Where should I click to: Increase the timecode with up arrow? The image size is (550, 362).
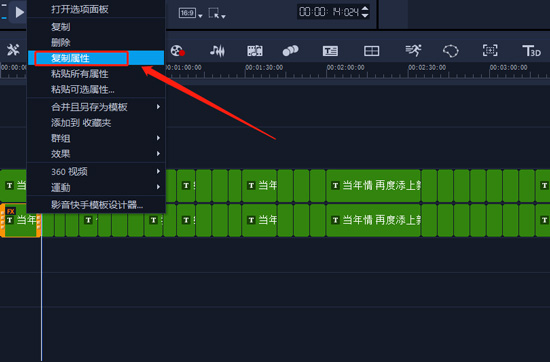click(365, 9)
